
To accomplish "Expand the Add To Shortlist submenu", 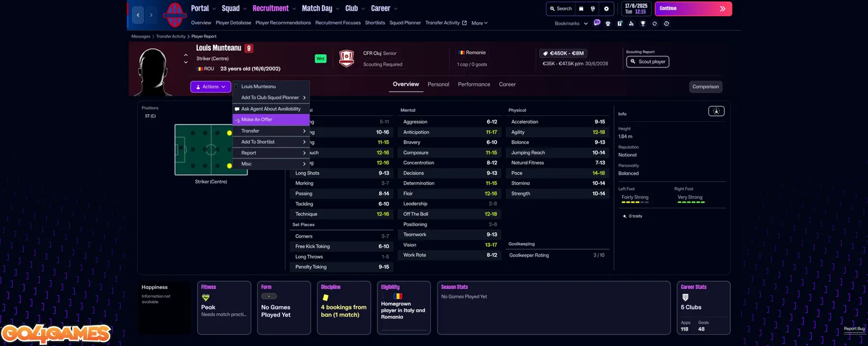I will 271,142.
